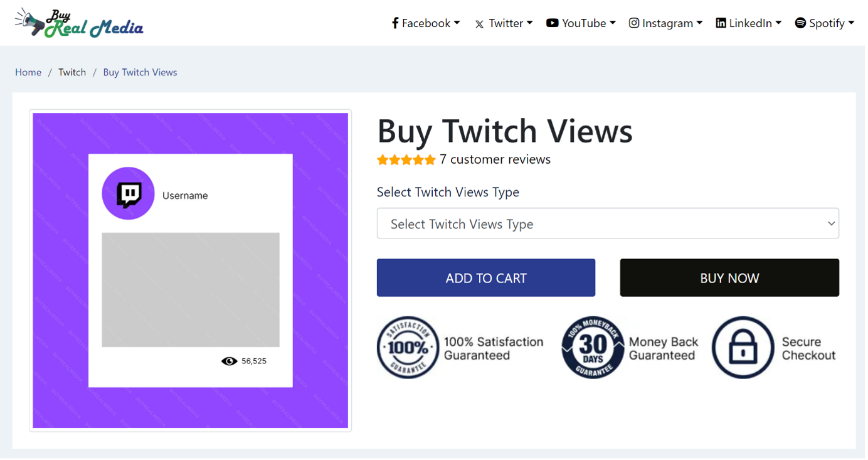The height and width of the screenshot is (460, 868).
Task: Click the Secure Checkout text
Action: click(x=808, y=348)
